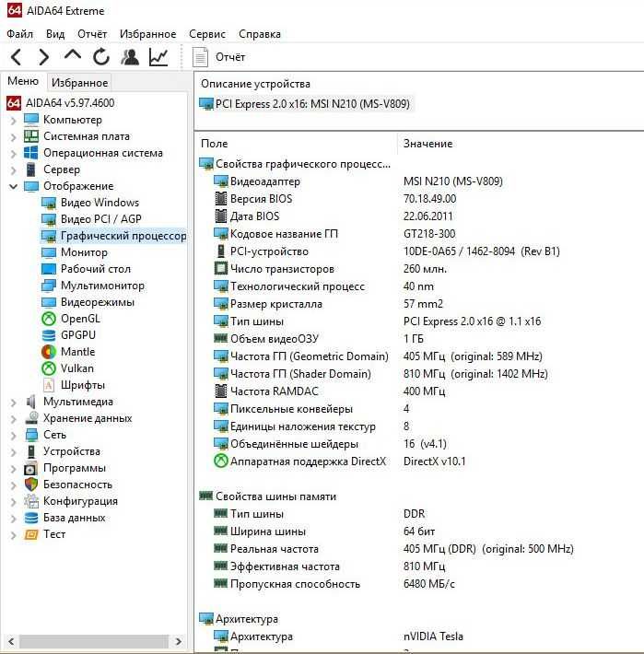Click the Системная плата motherboard icon

(31, 136)
